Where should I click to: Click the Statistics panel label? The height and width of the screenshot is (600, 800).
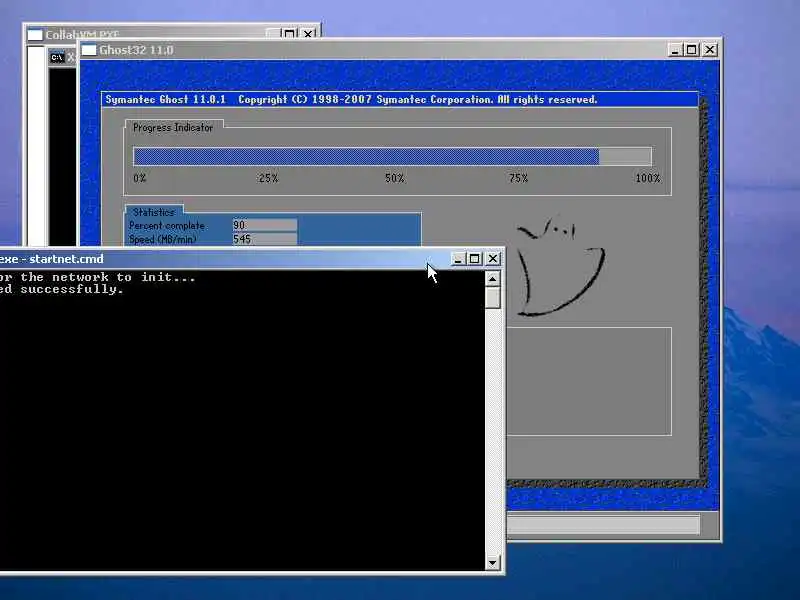coord(154,212)
